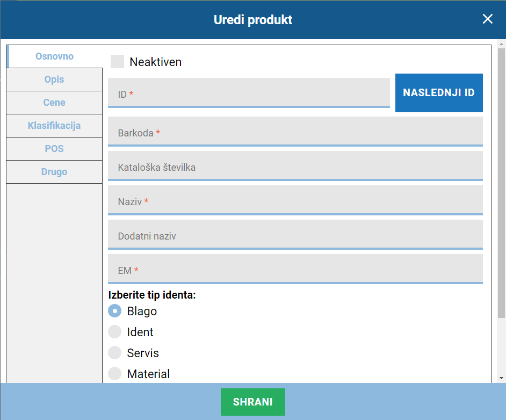Click into the Barkoda field
The height and width of the screenshot is (420, 506).
(295, 132)
